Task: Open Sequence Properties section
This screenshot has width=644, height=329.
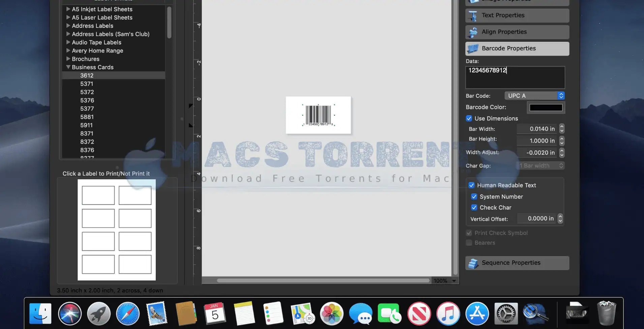Action: point(517,263)
